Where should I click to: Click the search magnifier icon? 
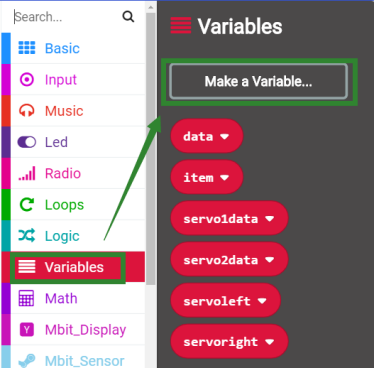(128, 16)
